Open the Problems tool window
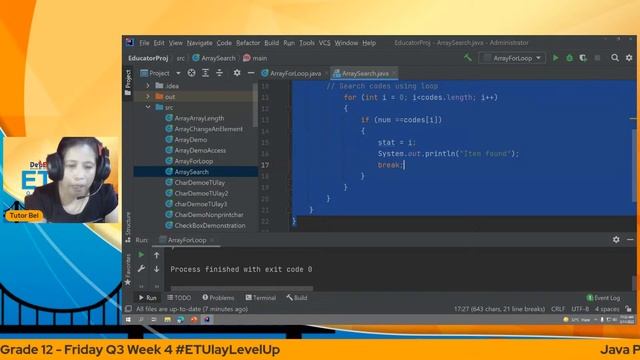 click(x=218, y=298)
